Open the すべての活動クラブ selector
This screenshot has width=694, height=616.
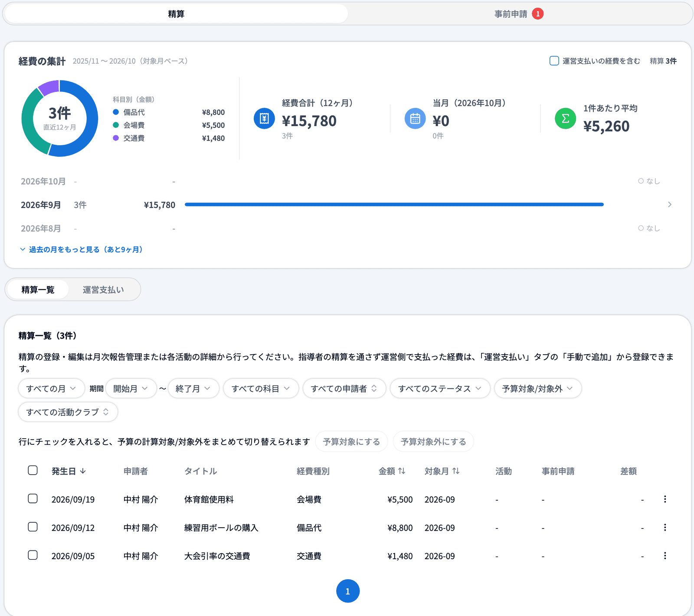(68, 412)
